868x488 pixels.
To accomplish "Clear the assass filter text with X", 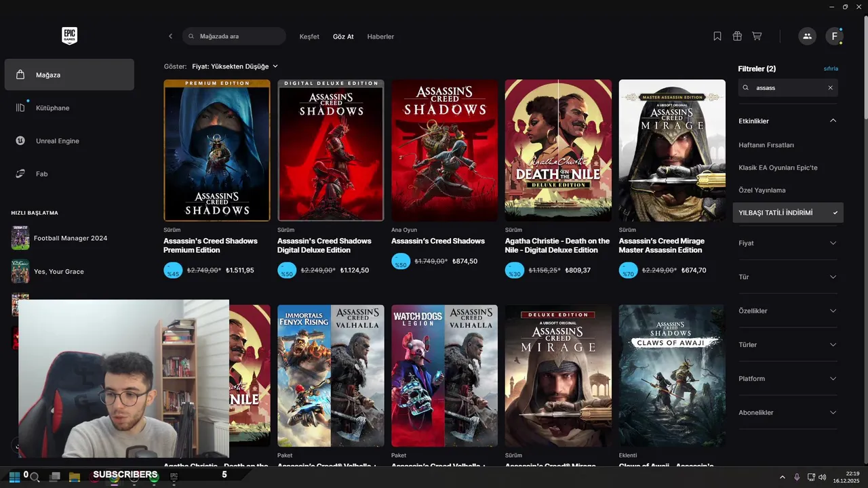I will point(830,87).
